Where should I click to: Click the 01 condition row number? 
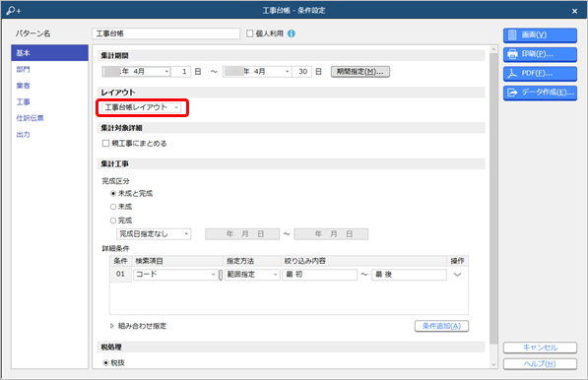point(120,275)
